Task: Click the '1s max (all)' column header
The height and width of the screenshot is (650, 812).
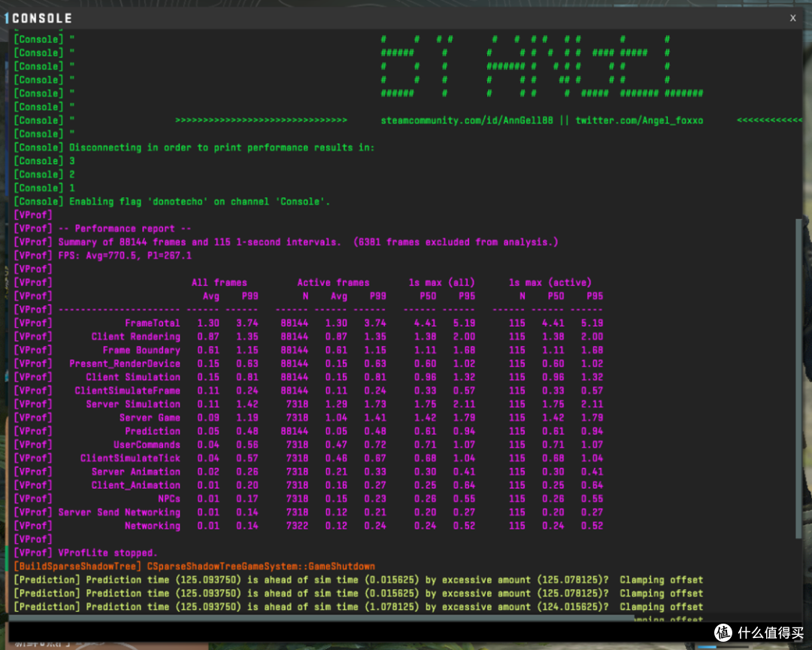Action: (441, 283)
